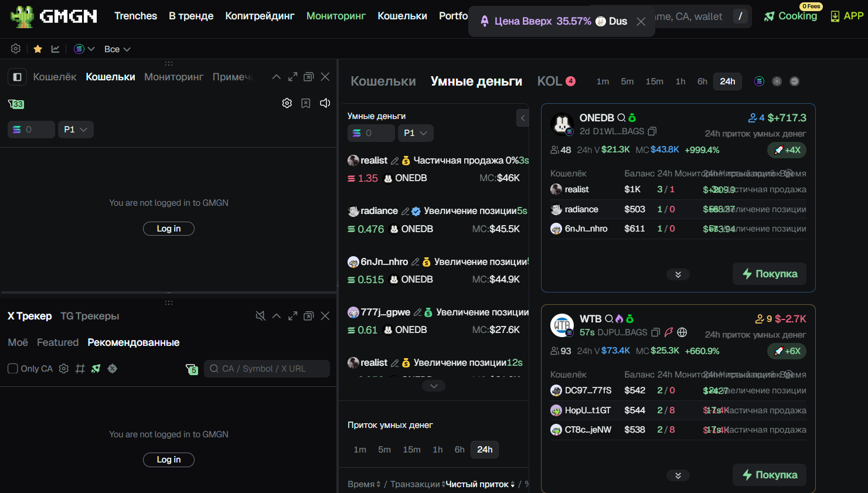Open X Tracker filter with 5 badge
Image resolution: width=868 pixels, height=493 pixels.
(x=192, y=369)
